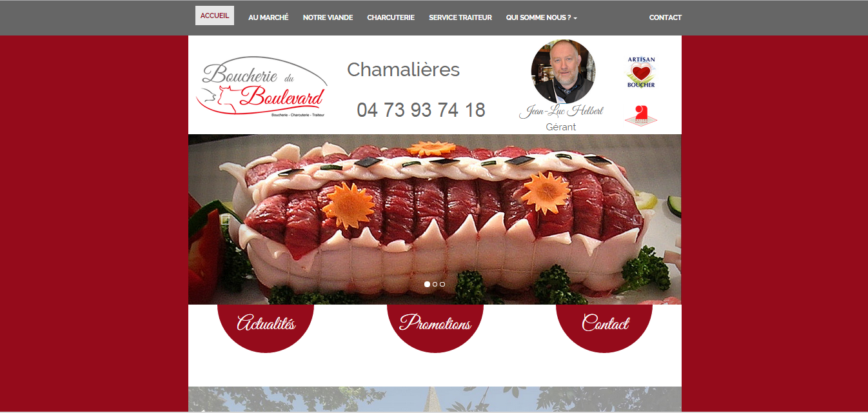This screenshot has height=413, width=868.
Task: Open the Charcuterie menu item
Action: (x=391, y=17)
